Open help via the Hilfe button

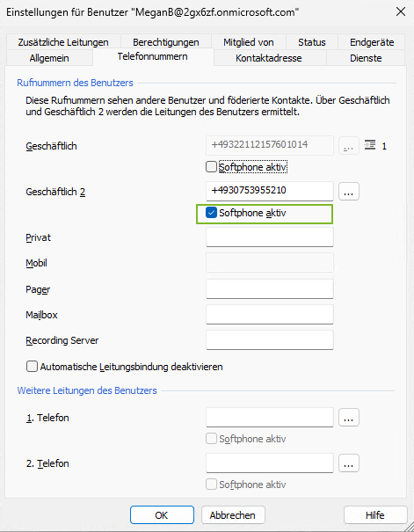[375, 515]
